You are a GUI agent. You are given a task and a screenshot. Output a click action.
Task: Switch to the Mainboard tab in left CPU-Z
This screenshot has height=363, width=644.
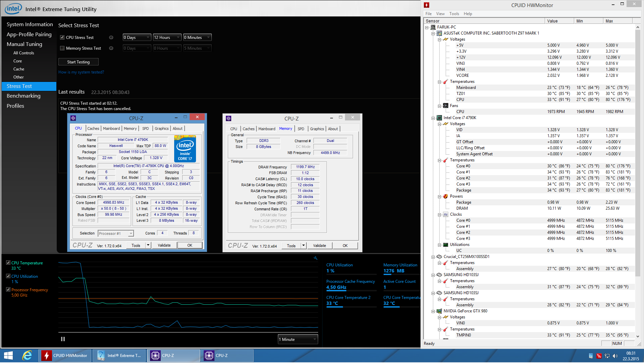[111, 128]
